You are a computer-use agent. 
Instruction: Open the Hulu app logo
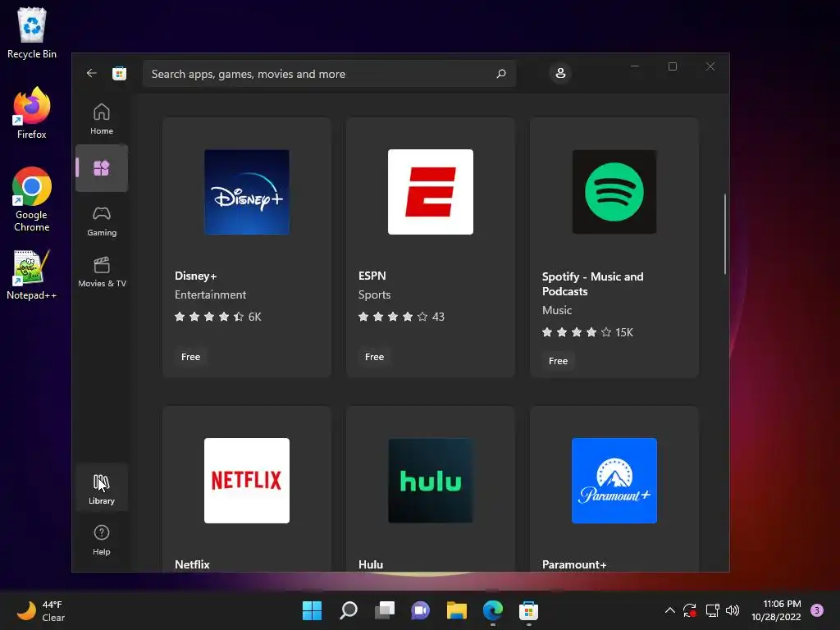click(431, 481)
